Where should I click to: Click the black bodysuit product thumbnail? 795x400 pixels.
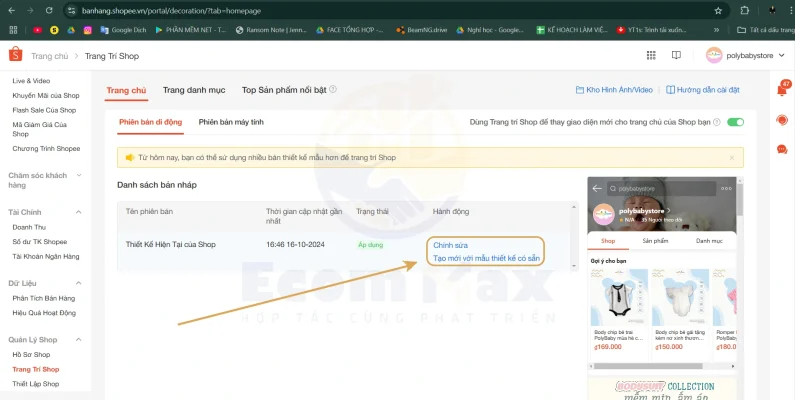620,298
